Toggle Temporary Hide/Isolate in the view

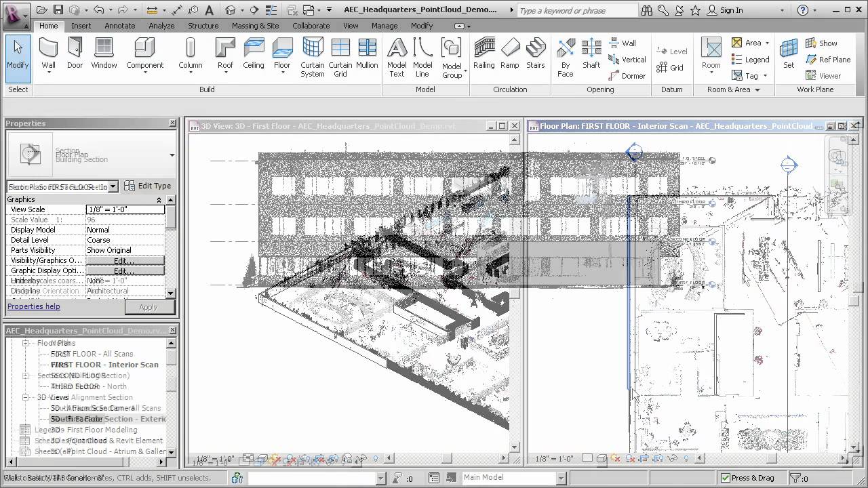pos(362,458)
